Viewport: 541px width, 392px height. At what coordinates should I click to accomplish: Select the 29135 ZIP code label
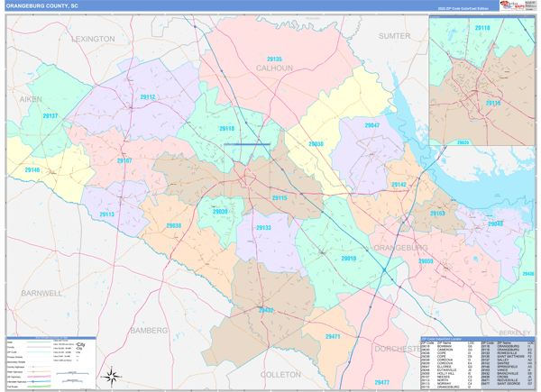(x=274, y=59)
